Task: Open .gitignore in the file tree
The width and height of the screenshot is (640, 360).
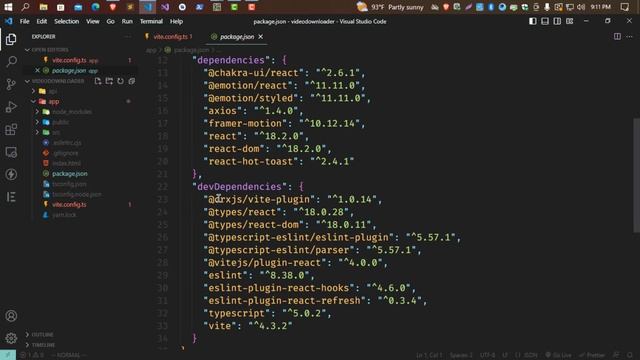Action: tap(65, 153)
